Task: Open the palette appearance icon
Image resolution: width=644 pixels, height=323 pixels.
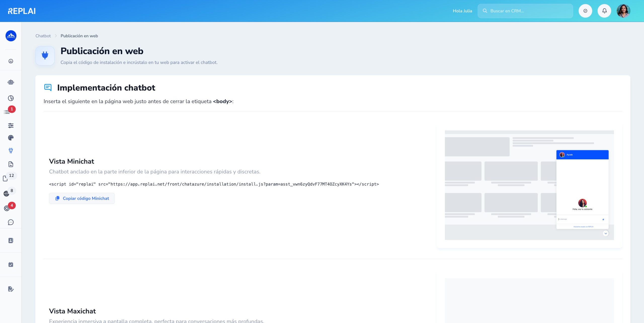Action: (x=11, y=138)
